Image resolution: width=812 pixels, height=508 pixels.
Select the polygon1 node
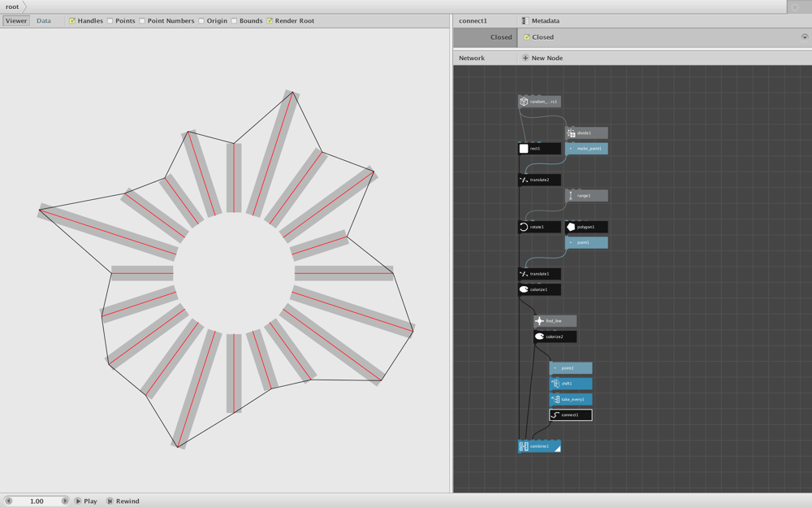pyautogui.click(x=586, y=227)
